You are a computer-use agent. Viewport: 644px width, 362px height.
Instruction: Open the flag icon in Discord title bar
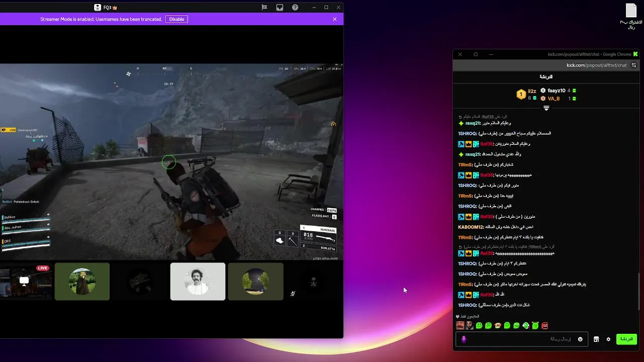coord(265,8)
